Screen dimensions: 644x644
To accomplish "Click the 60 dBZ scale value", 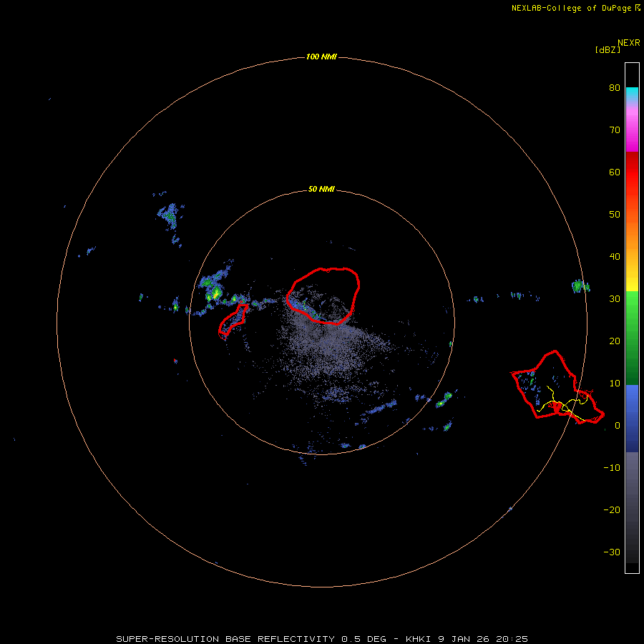I will click(x=615, y=172).
